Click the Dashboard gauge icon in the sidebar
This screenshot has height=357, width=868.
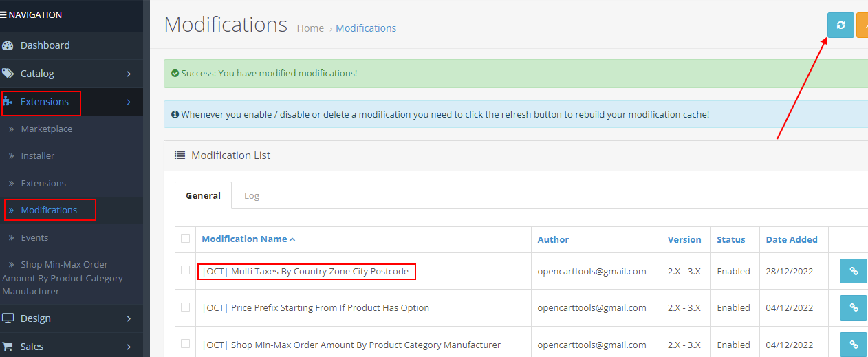[8, 45]
